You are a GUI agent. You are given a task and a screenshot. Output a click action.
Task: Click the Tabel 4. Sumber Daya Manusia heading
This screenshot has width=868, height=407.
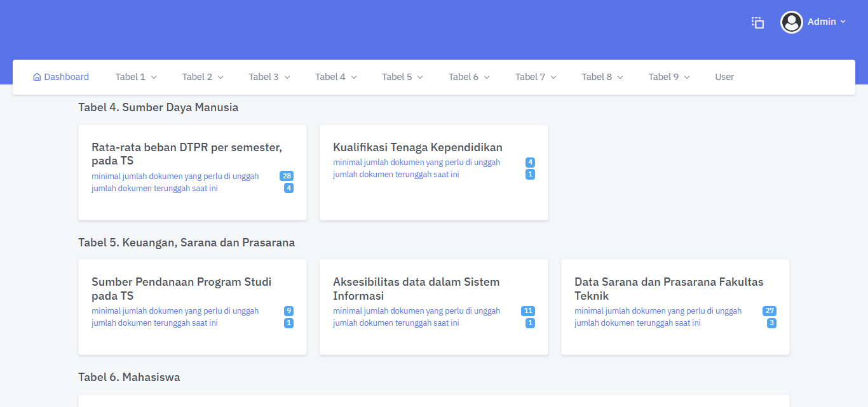pyautogui.click(x=158, y=107)
